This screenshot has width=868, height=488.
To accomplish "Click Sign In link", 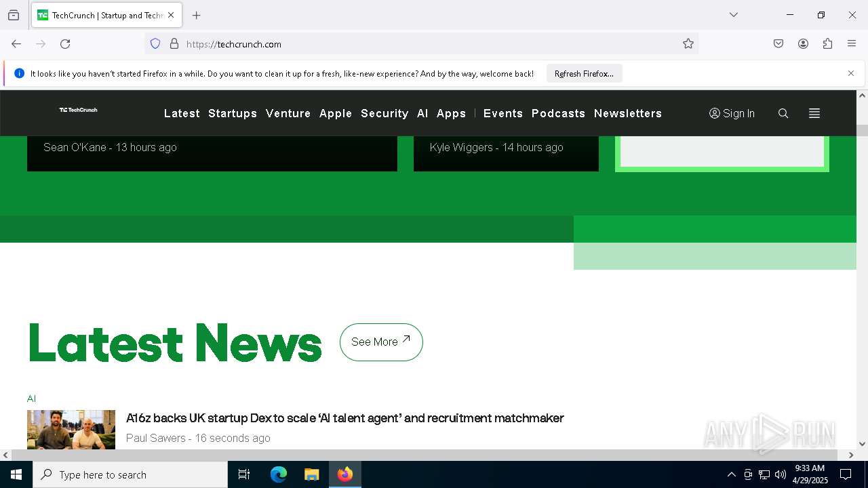I will tap(732, 113).
